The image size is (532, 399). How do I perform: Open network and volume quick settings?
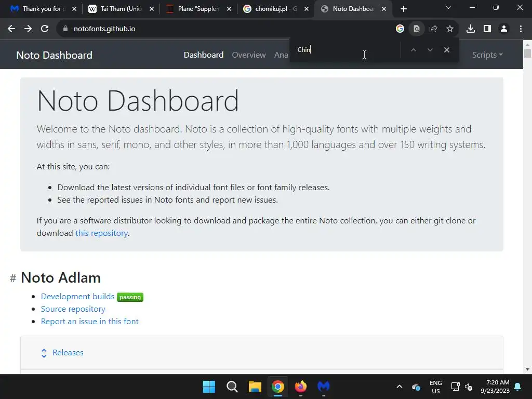pos(462,387)
